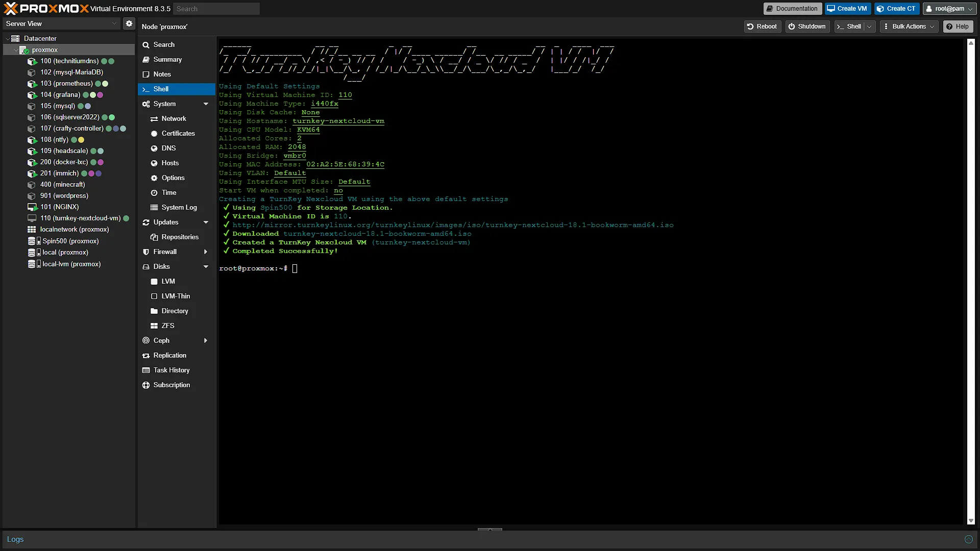980x551 pixels.
Task: Collapse the System menu section
Action: [206, 104]
